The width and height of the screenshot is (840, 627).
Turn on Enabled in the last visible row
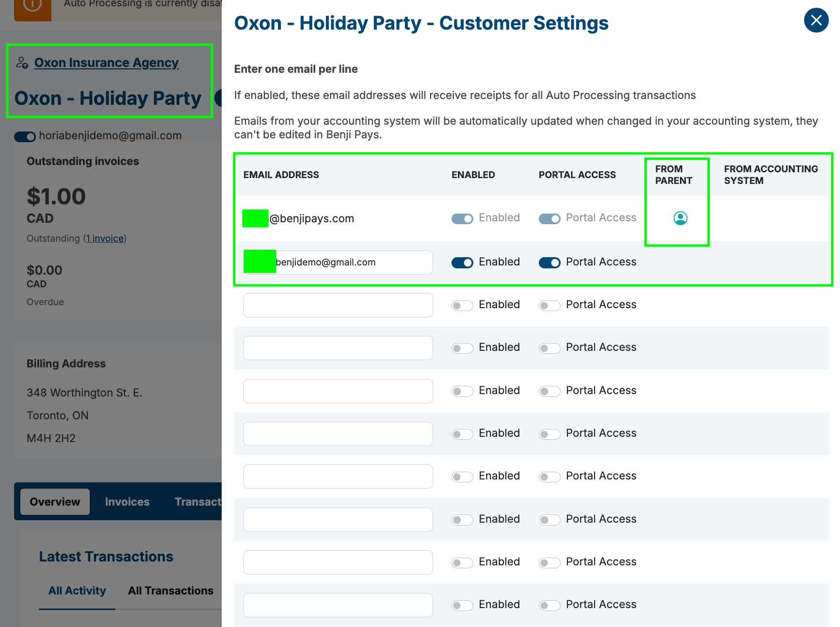[462, 605]
